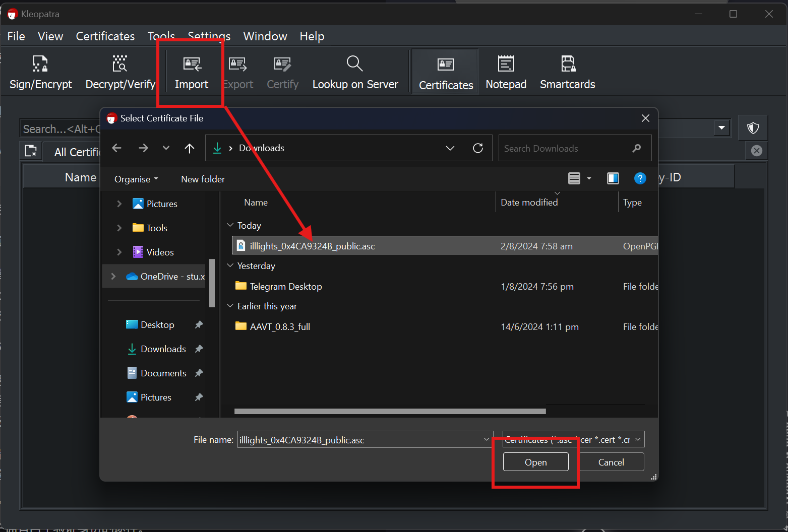Open the Notepad view

point(506,73)
